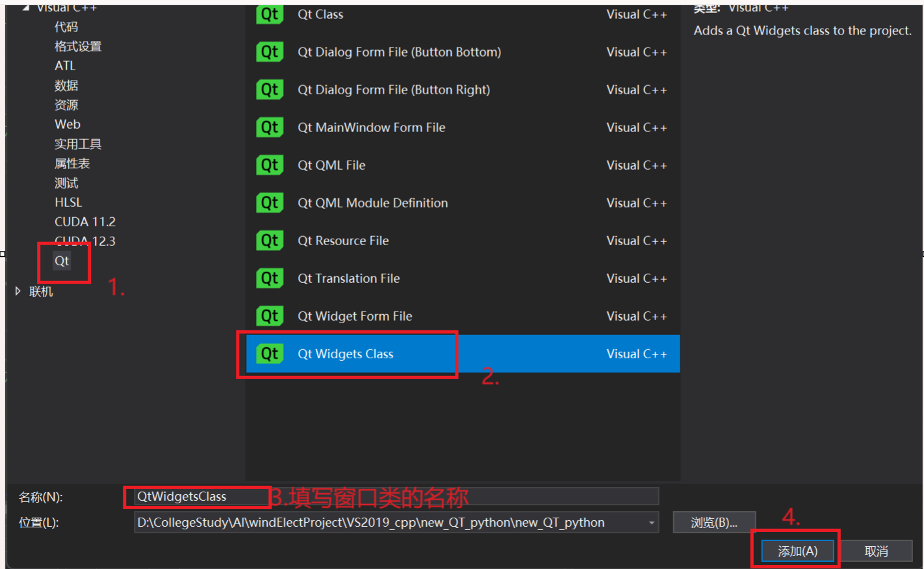The width and height of the screenshot is (924, 569).
Task: Select the CUDA 11.2 category
Action: tap(85, 222)
